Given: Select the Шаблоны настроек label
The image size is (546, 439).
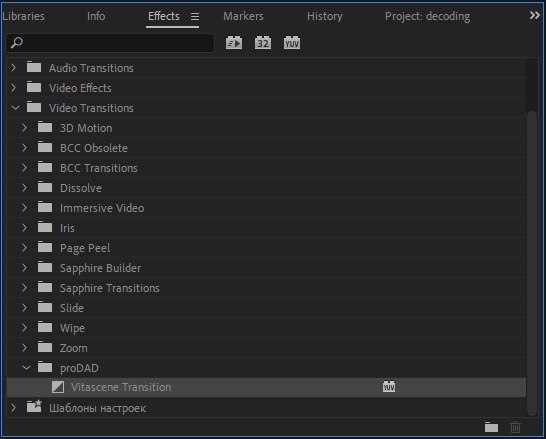Looking at the screenshot, I should coord(98,408).
